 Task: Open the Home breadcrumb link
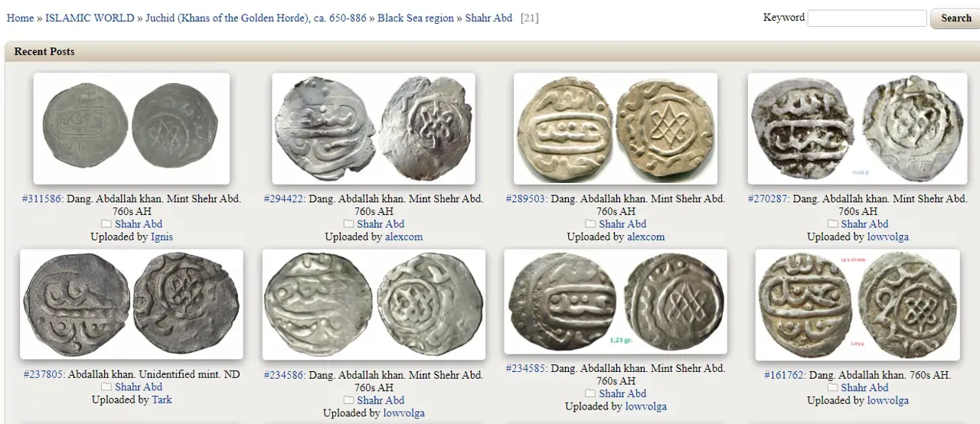point(20,18)
